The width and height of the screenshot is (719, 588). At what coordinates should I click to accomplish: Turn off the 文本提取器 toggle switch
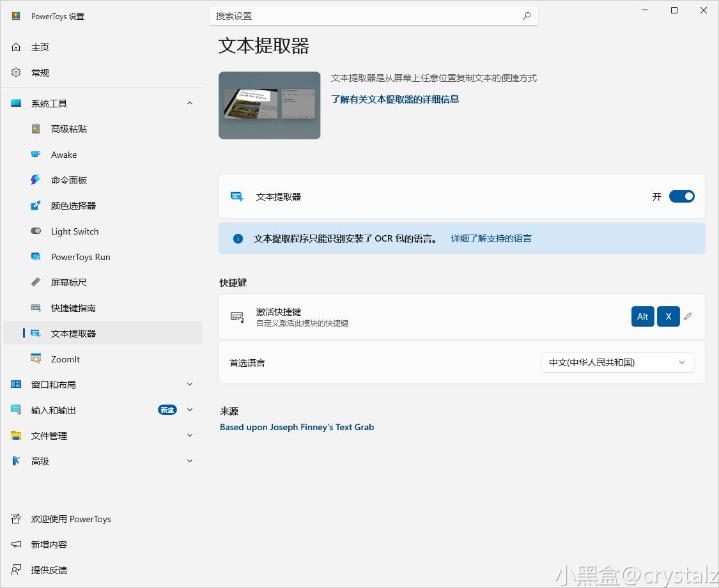point(682,196)
